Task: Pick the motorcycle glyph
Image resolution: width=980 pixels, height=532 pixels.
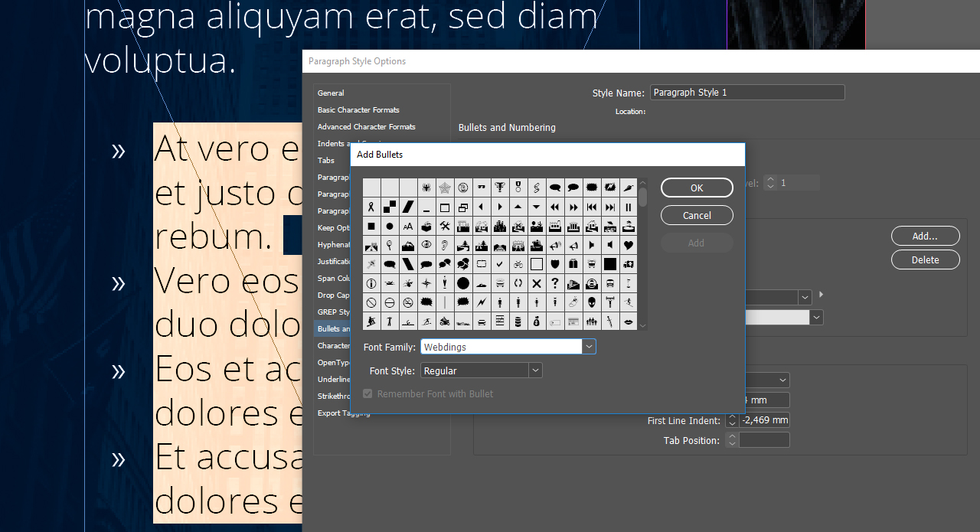Action: [x=445, y=321]
